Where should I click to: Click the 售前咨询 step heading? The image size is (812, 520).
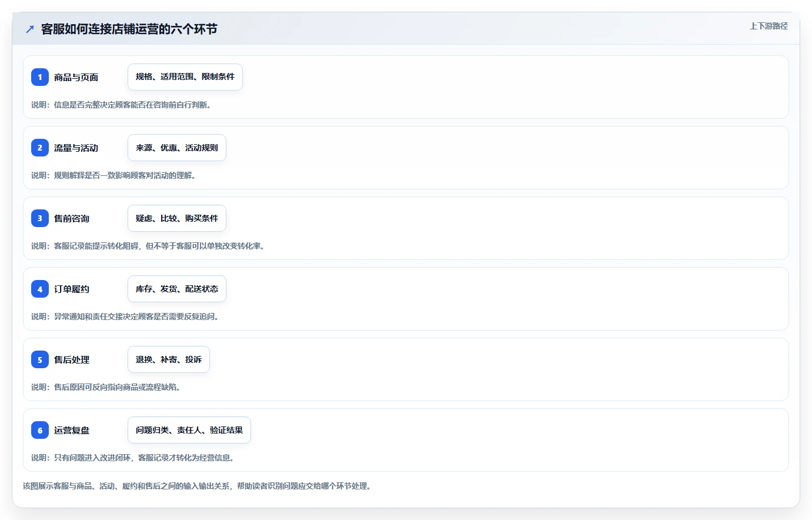(x=72, y=218)
